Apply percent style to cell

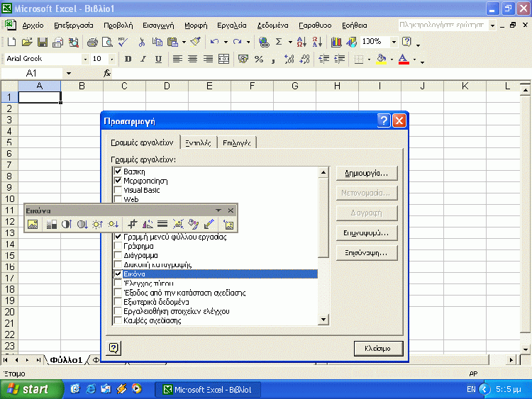[259, 60]
